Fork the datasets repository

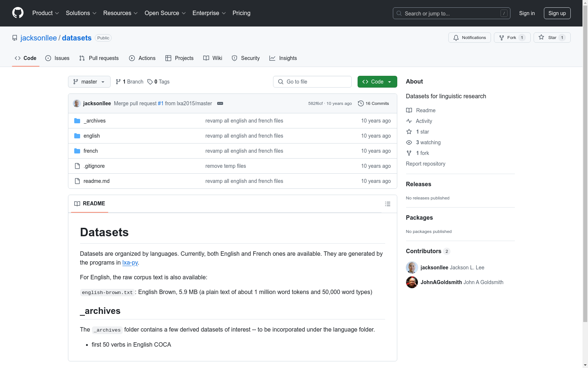point(512,38)
